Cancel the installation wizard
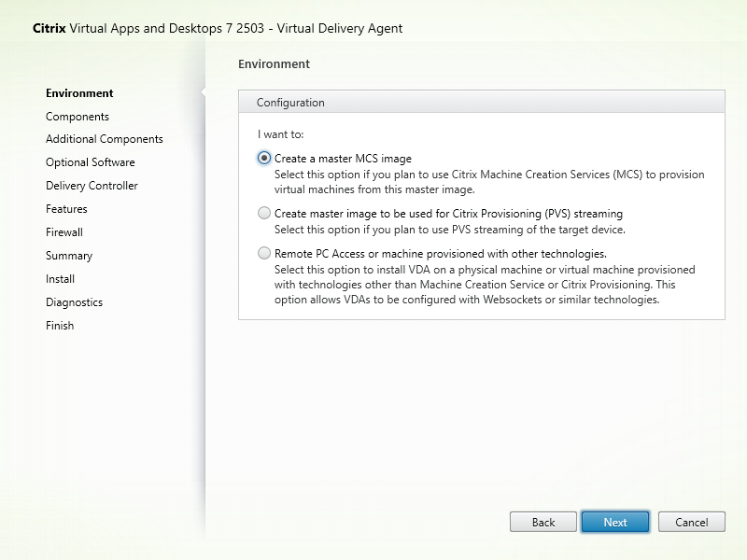Screen dimensions: 747x560 (691, 522)
